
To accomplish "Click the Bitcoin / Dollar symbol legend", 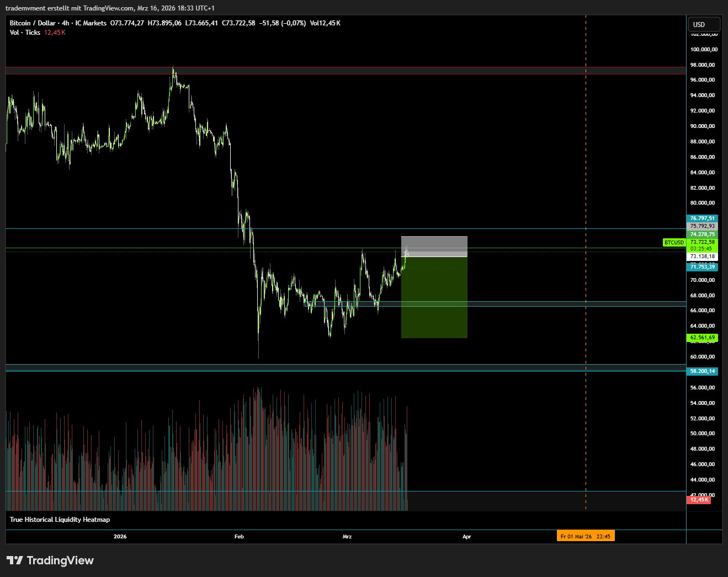I will 33,23.
